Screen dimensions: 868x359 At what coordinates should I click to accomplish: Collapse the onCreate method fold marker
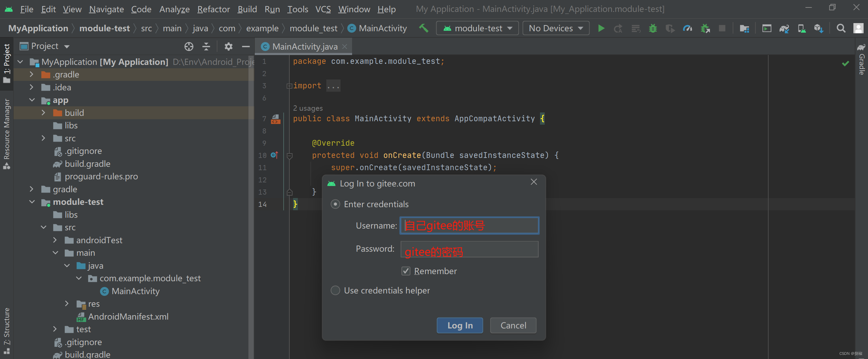tap(289, 156)
